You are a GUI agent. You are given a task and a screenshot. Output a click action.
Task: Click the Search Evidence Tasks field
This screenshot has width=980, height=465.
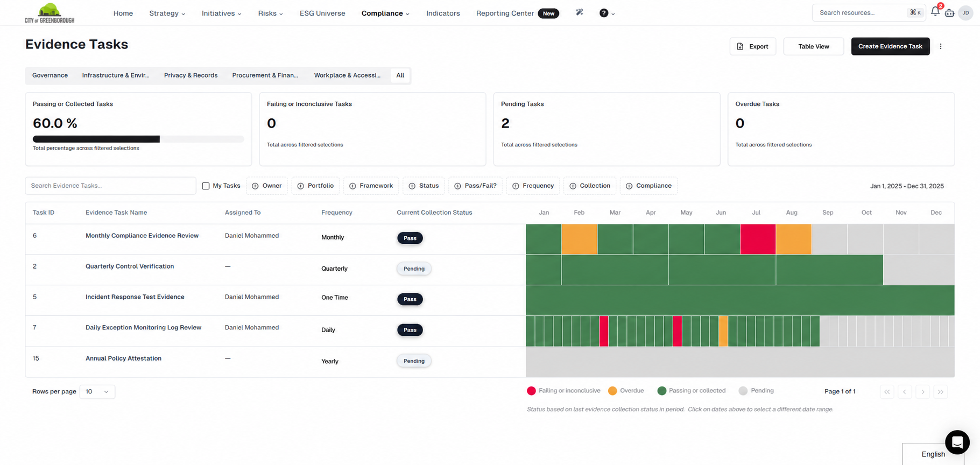pyautogui.click(x=110, y=186)
